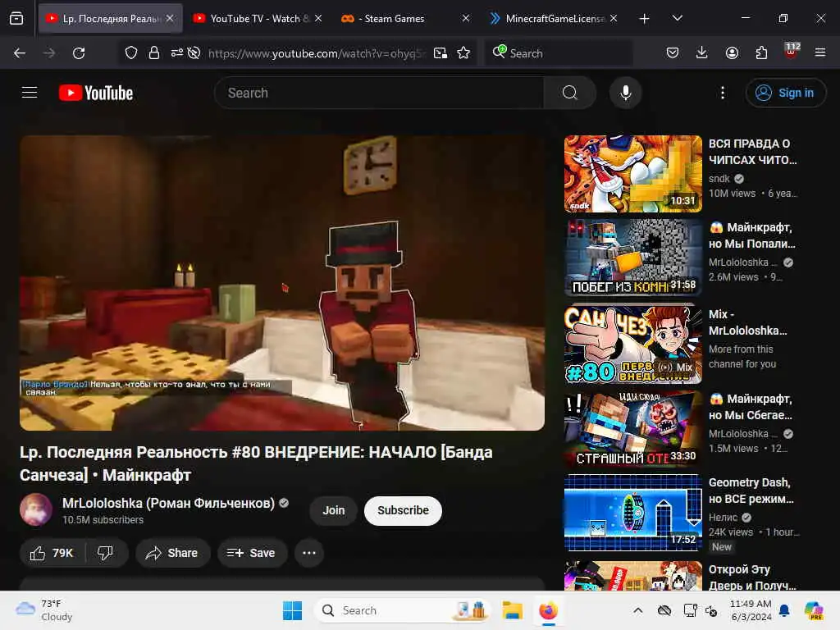Image resolution: width=840 pixels, height=630 pixels.
Task: Close the Steam Games tab
Action: point(466,18)
